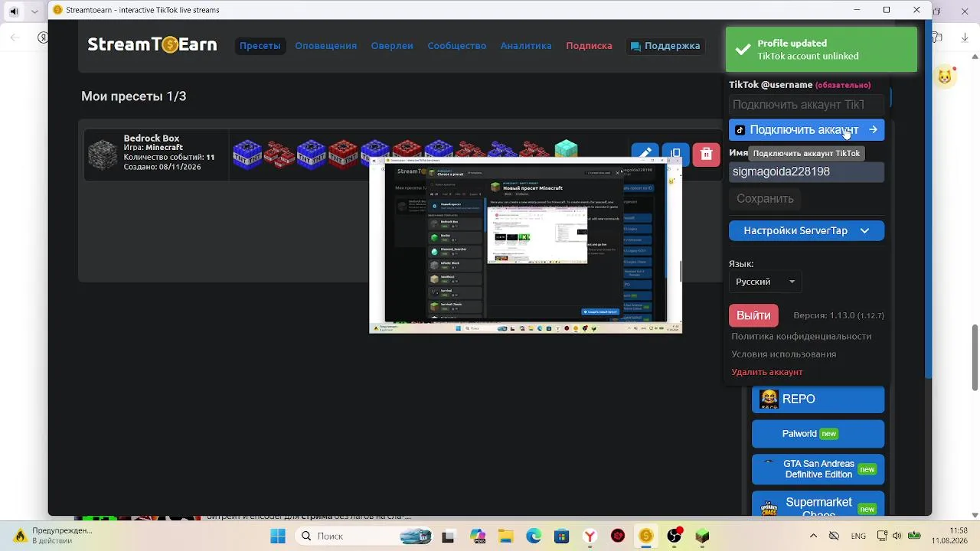Click the red round app icon in the taskbar
Screen dimensions: 980x551
point(618,536)
